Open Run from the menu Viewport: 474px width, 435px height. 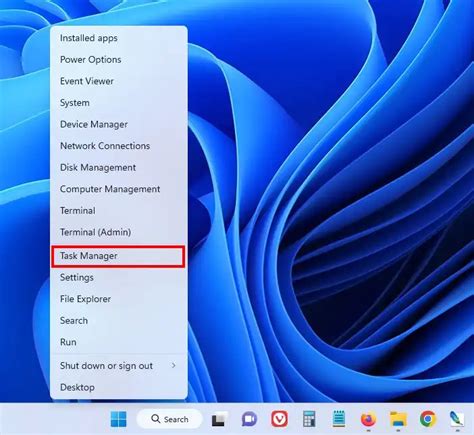pos(119,342)
